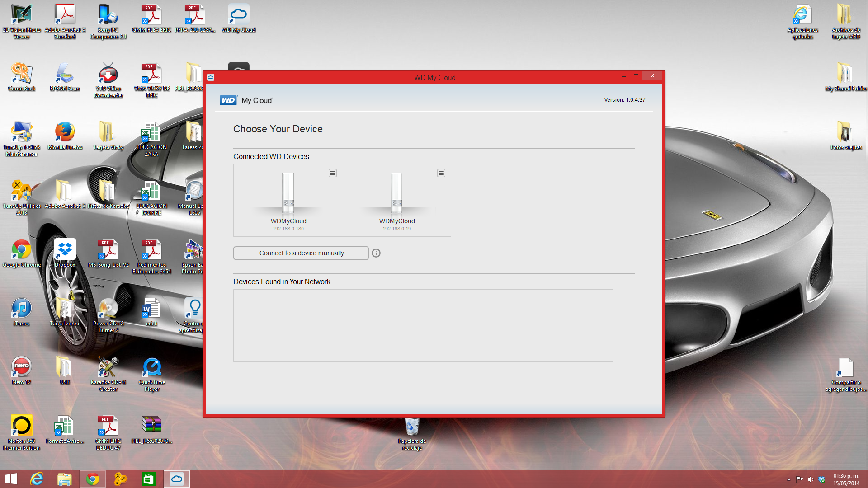Screen dimensions: 868x488
Task: Select WDMyCloud device at 192.168.0.19
Action: [397, 201]
